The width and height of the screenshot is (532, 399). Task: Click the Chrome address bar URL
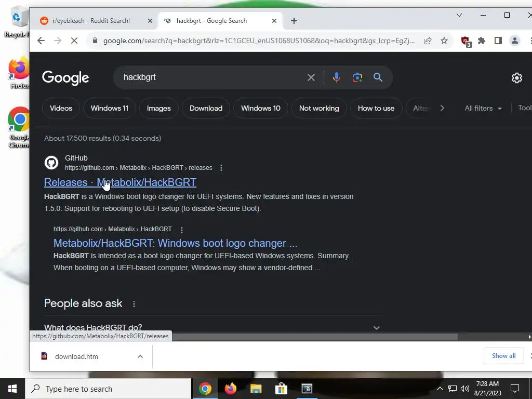(259, 41)
